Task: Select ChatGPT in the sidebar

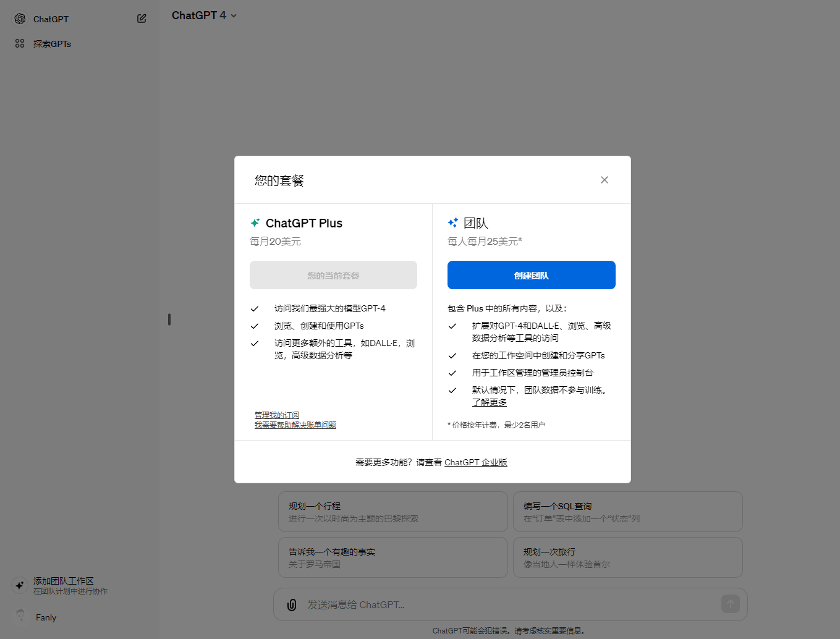Action: tap(49, 19)
